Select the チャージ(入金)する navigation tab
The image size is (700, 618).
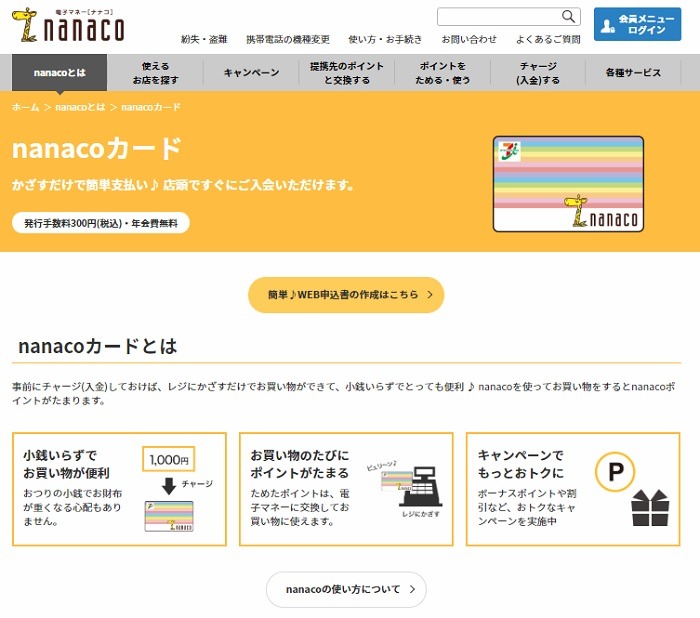click(x=538, y=73)
